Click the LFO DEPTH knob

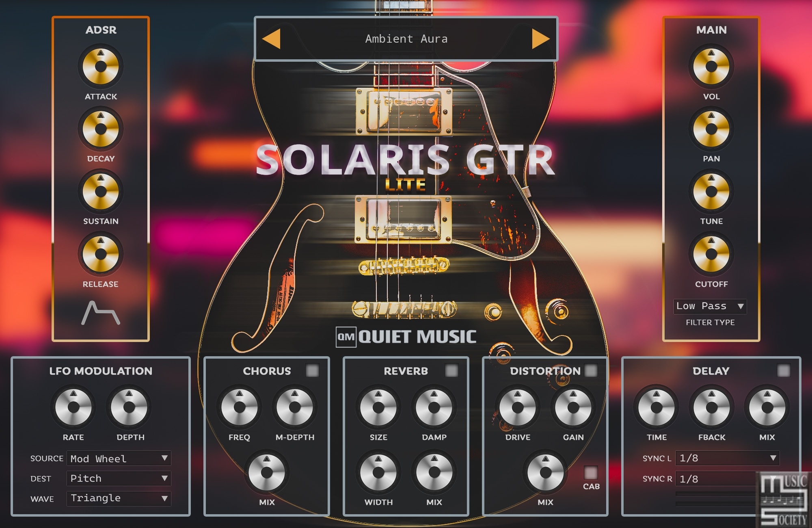coord(129,407)
